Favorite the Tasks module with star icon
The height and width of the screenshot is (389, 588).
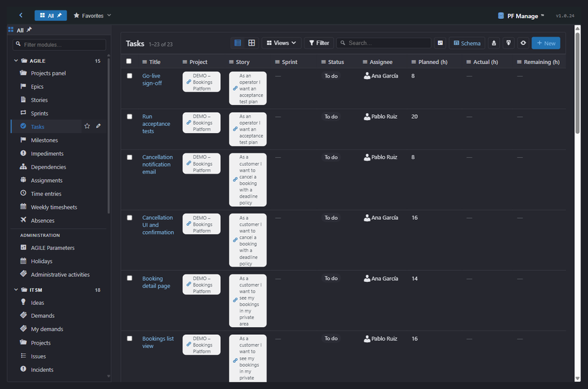87,126
